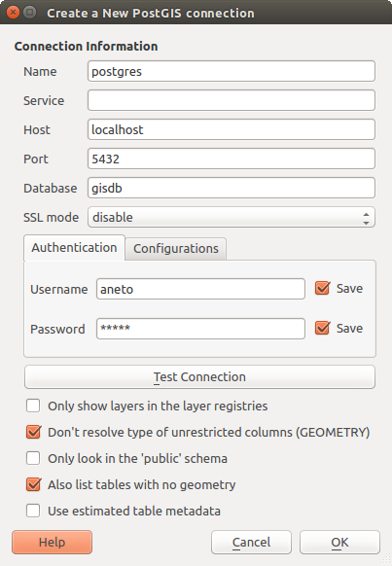The width and height of the screenshot is (392, 566).
Task: Click the Test Connection button
Action: pos(199,377)
